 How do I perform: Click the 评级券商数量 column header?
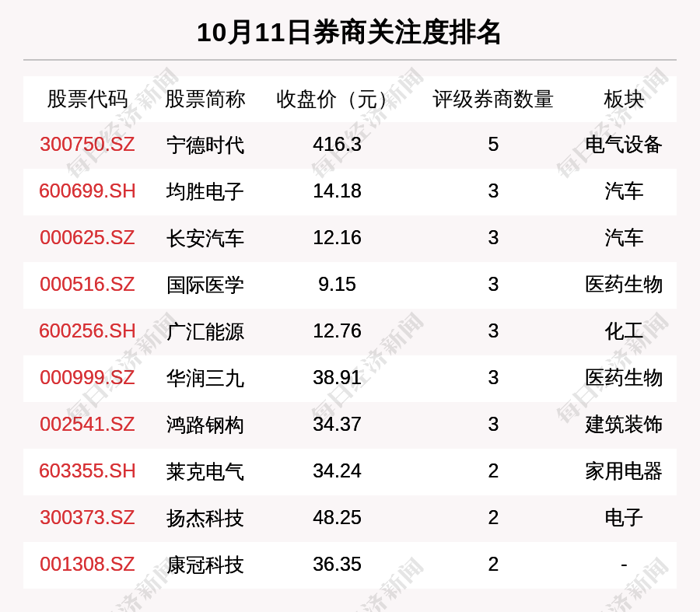[x=493, y=99]
